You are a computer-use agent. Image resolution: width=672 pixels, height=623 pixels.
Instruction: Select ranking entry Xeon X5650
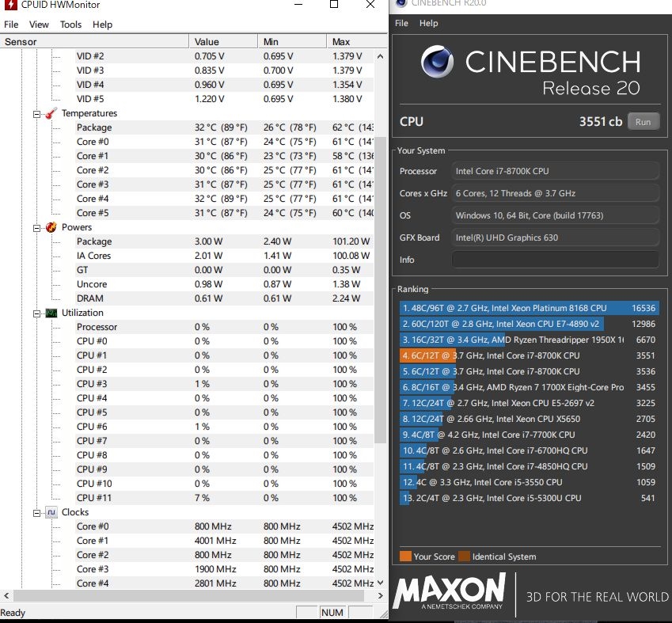click(x=530, y=419)
